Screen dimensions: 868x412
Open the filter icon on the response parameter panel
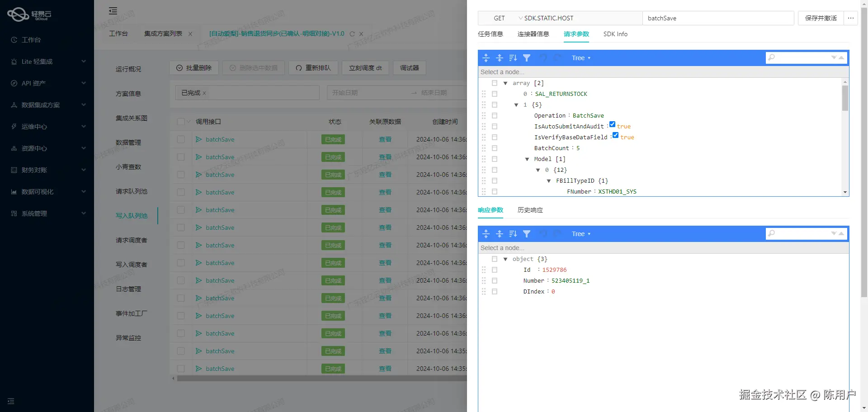click(x=527, y=234)
